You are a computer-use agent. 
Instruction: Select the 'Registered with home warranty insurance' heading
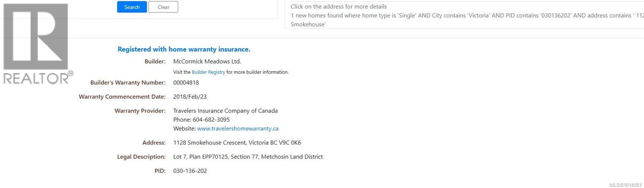point(184,49)
